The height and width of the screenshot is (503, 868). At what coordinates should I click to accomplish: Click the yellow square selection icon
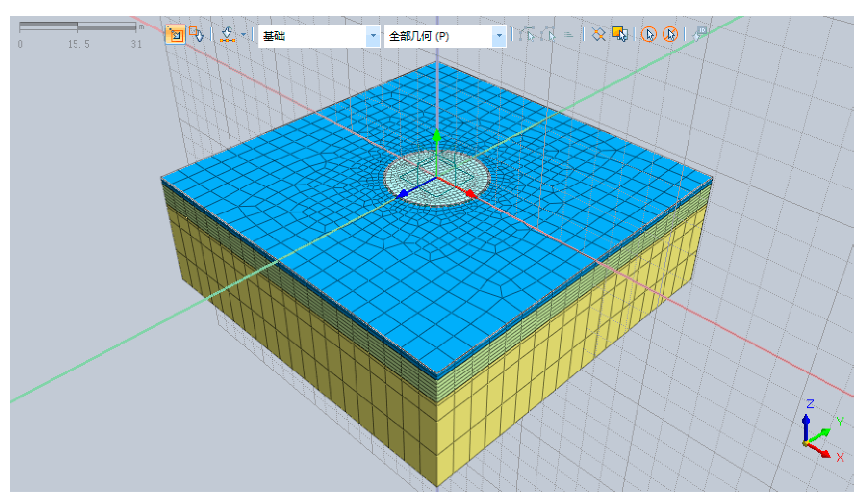click(619, 35)
